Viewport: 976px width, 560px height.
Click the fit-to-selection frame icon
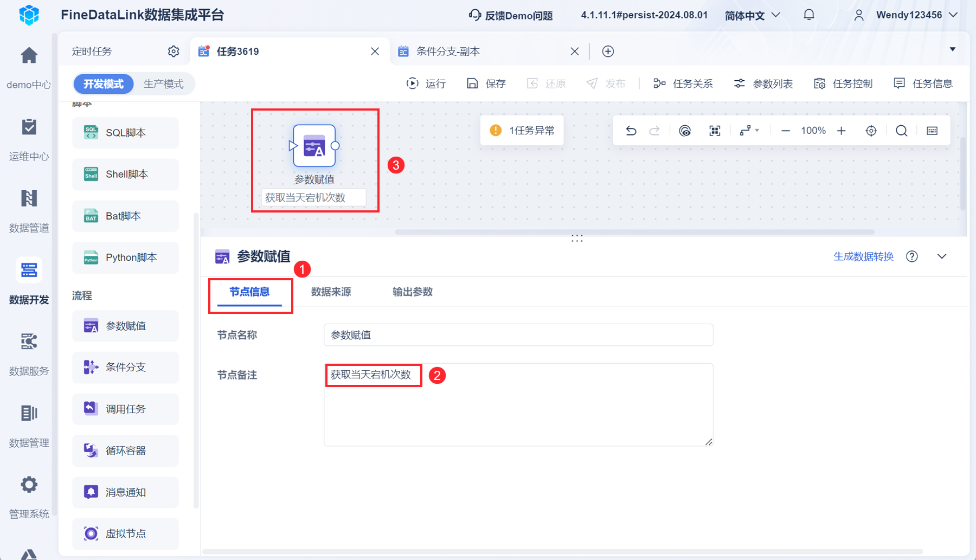click(x=715, y=131)
